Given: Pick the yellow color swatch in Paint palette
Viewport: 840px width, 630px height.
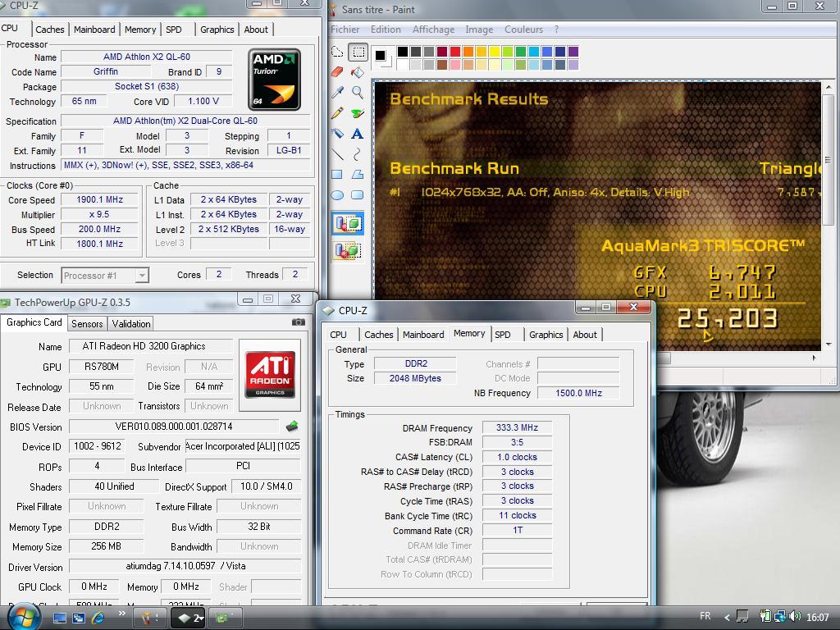Looking at the screenshot, I should [494, 52].
